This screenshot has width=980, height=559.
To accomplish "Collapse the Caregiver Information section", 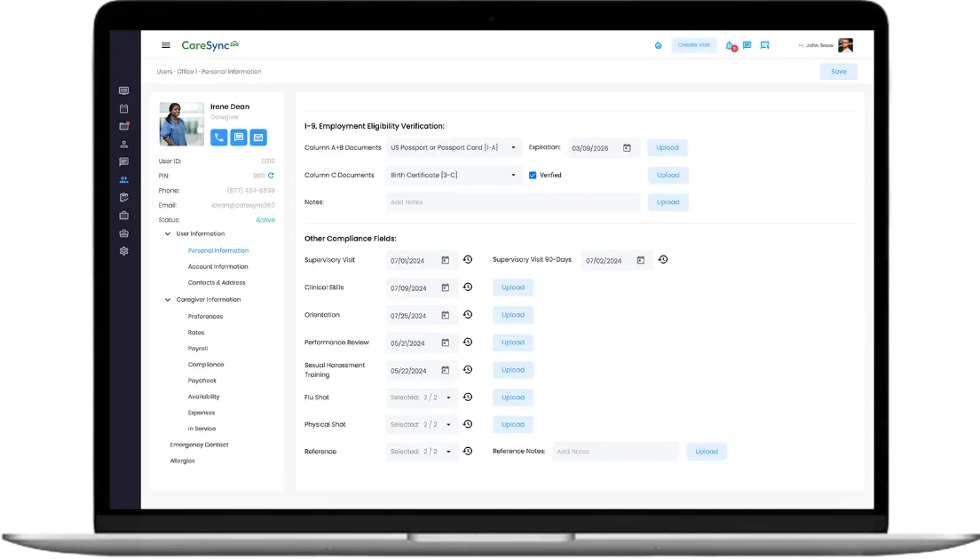I will click(x=168, y=300).
